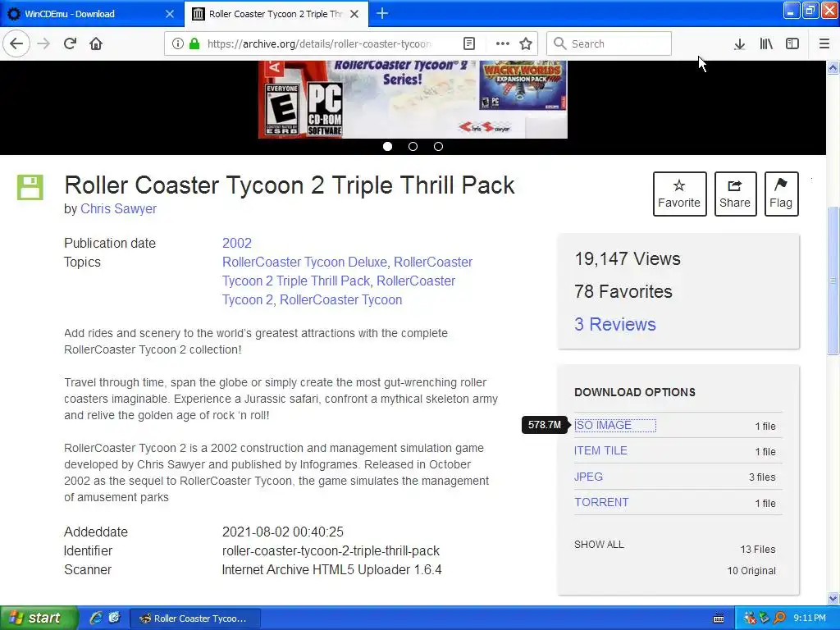The image size is (840, 630).
Task: Open the plain RollerCoaster Tycoon topic link, last in the list
Action: [340, 299]
